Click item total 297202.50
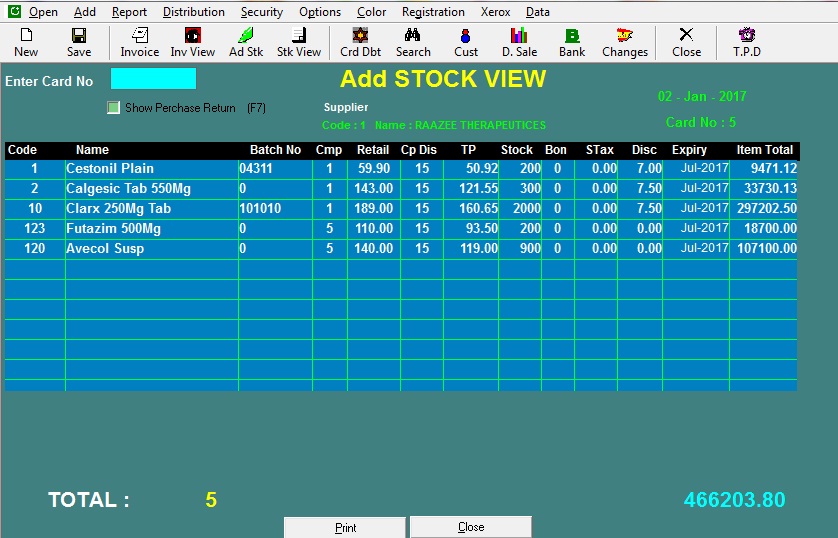 pos(767,208)
